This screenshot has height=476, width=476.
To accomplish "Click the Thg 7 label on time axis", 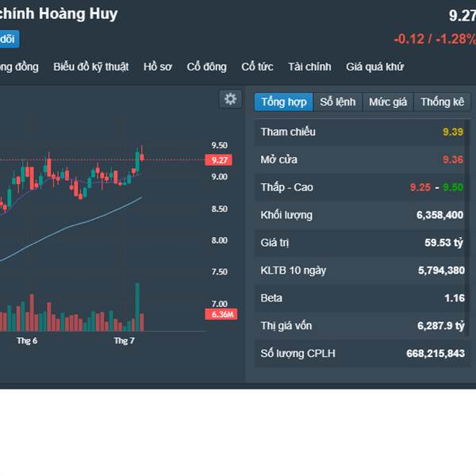I will click(125, 340).
